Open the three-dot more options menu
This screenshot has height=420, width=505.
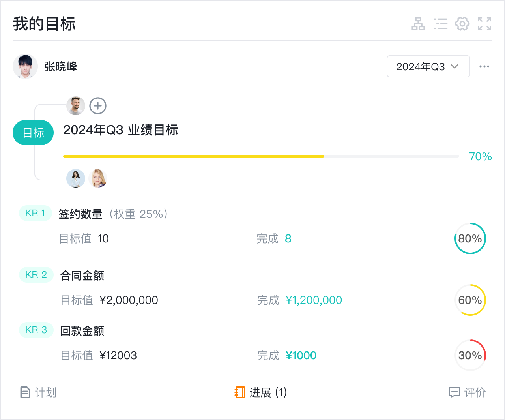pos(484,66)
